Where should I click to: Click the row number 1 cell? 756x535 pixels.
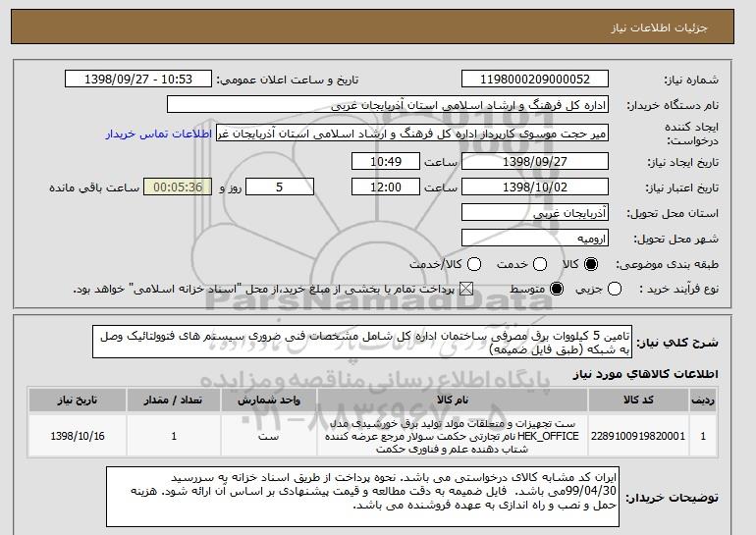[x=703, y=436]
